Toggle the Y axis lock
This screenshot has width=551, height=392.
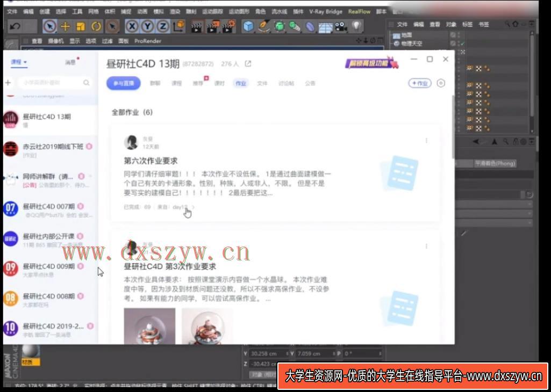click(x=147, y=26)
